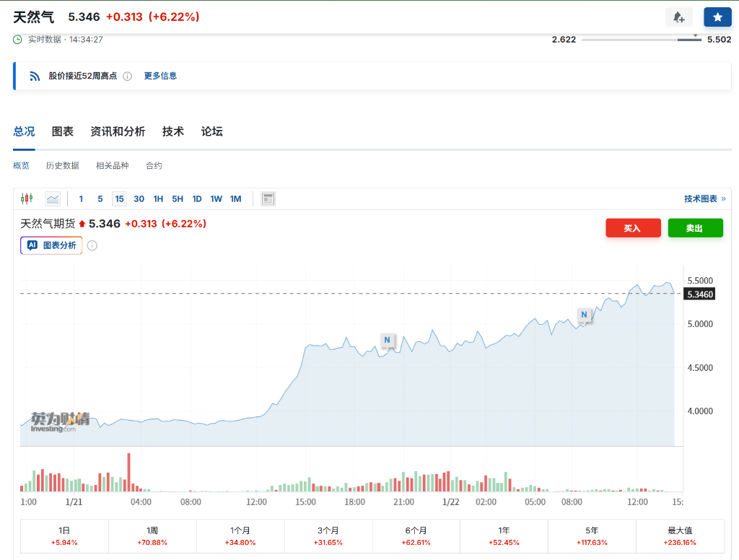Click the info icon beside 股价接近52周高点
The image size is (739, 560).
[x=128, y=75]
